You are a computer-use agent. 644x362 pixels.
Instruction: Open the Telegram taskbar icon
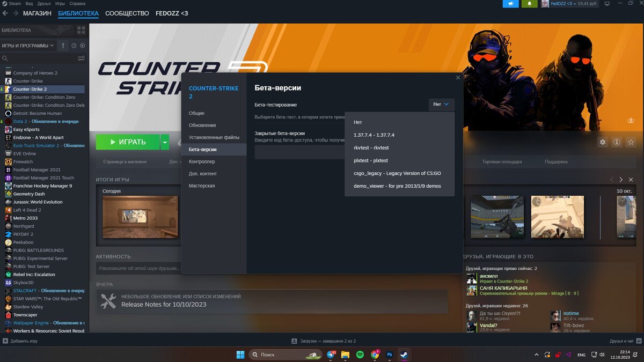pos(331,354)
